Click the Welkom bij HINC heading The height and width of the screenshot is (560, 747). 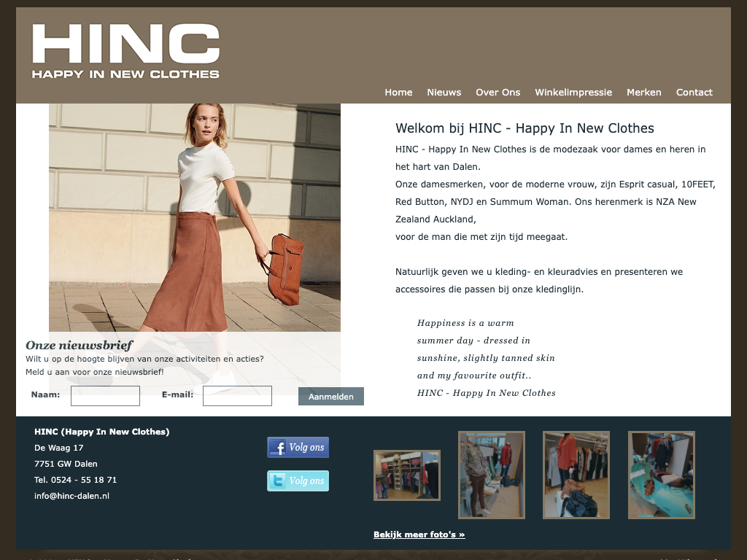(x=525, y=128)
